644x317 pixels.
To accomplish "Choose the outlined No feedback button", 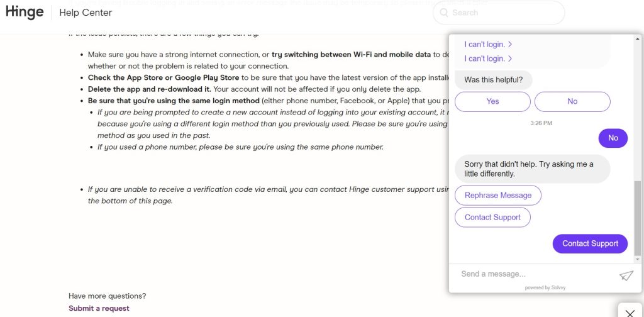I will point(572,101).
